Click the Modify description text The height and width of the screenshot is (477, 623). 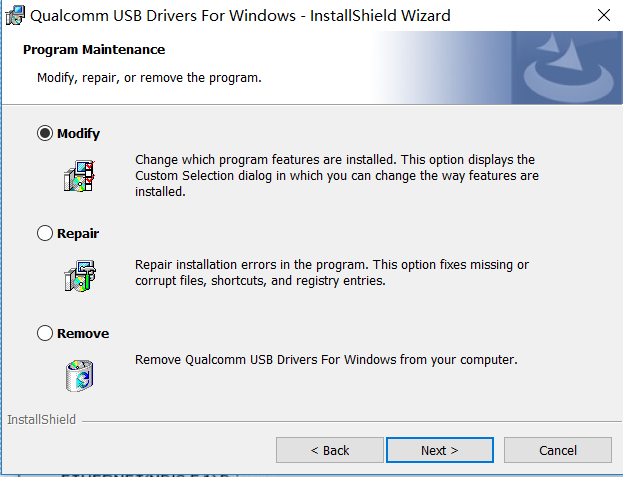(x=336, y=175)
